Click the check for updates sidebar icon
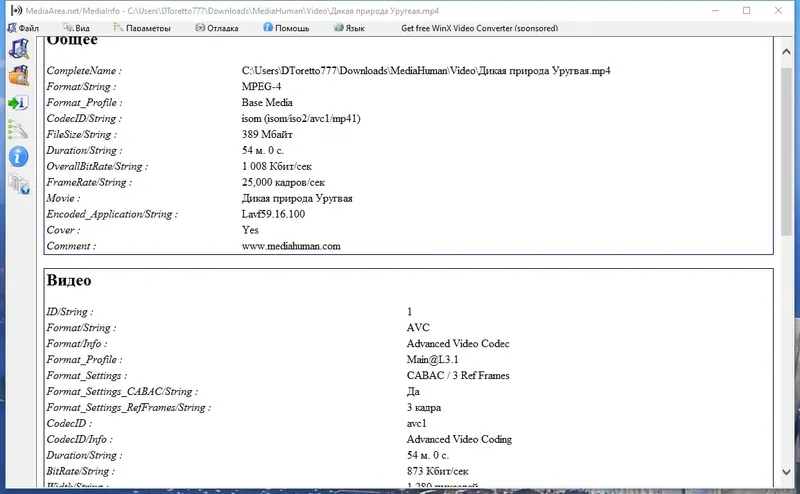 click(x=19, y=184)
